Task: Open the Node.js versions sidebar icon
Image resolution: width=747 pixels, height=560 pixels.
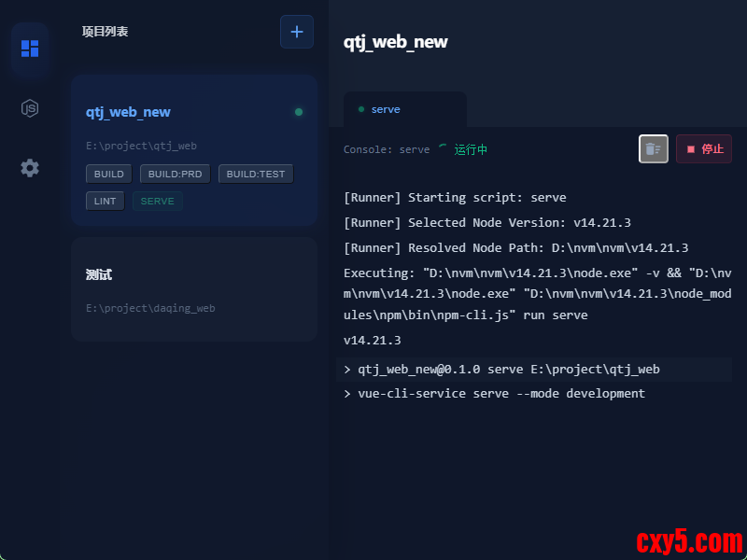Action: pos(30,108)
